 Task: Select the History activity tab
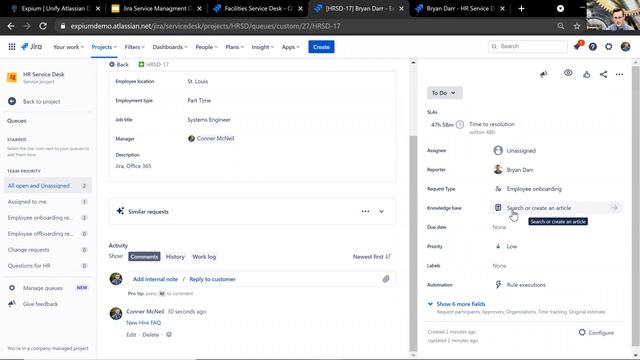click(x=175, y=257)
